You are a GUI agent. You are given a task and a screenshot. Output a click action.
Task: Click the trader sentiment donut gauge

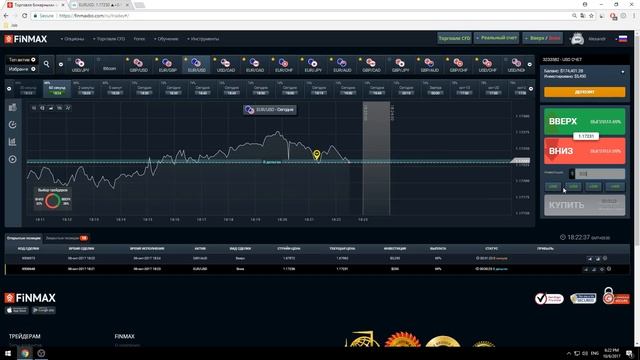[x=52, y=201]
